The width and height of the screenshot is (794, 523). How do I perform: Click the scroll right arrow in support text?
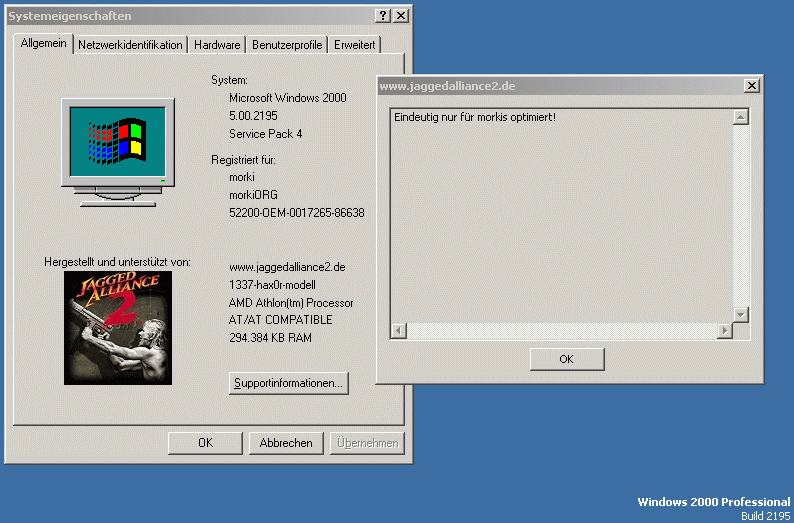725,331
